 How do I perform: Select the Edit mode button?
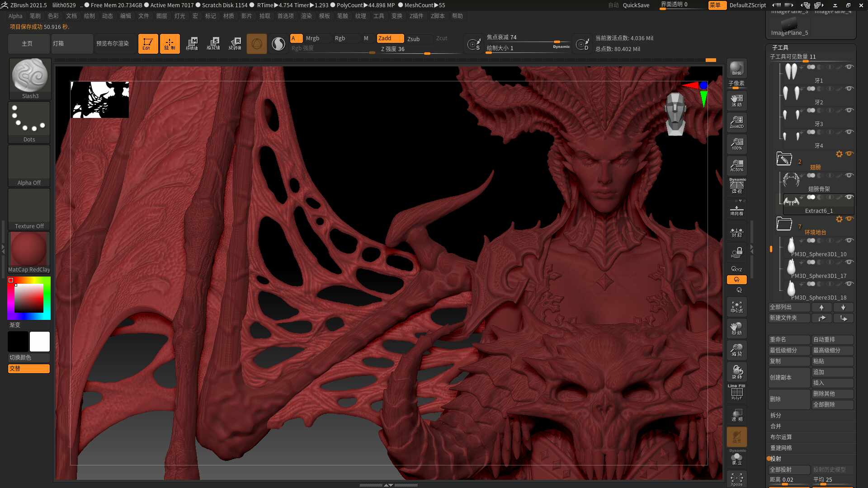coord(148,44)
